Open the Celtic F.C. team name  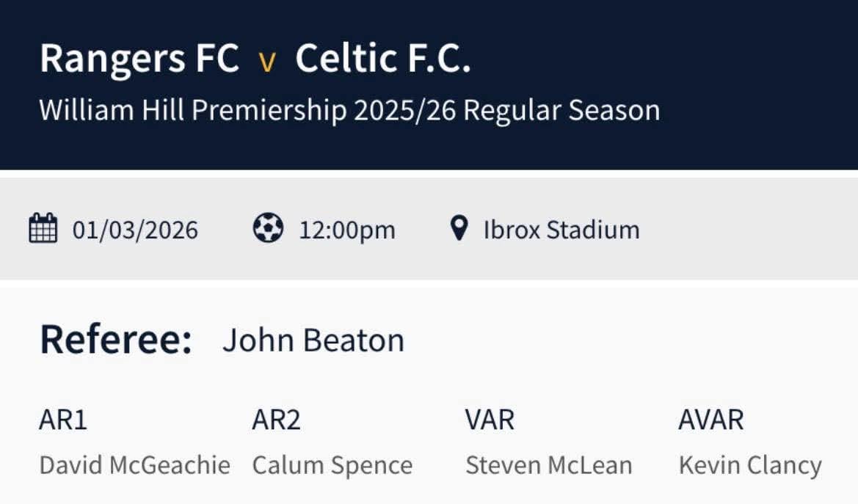coord(382,59)
